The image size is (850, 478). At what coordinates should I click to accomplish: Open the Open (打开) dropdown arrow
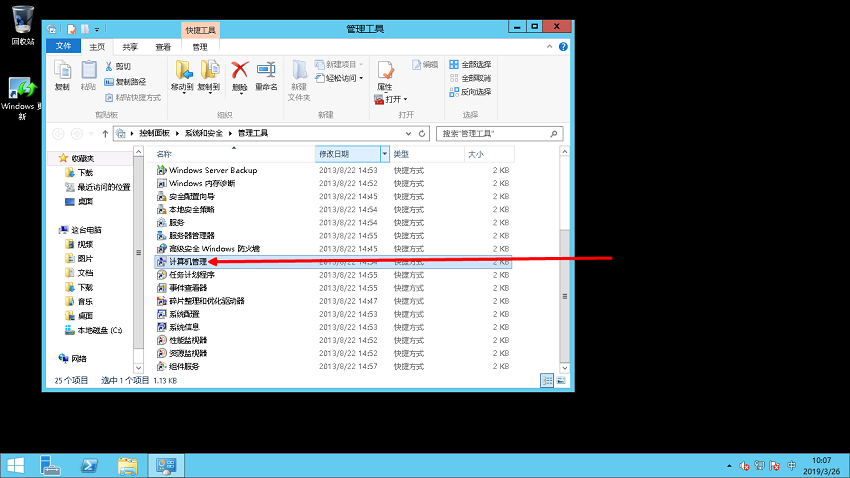(x=405, y=99)
